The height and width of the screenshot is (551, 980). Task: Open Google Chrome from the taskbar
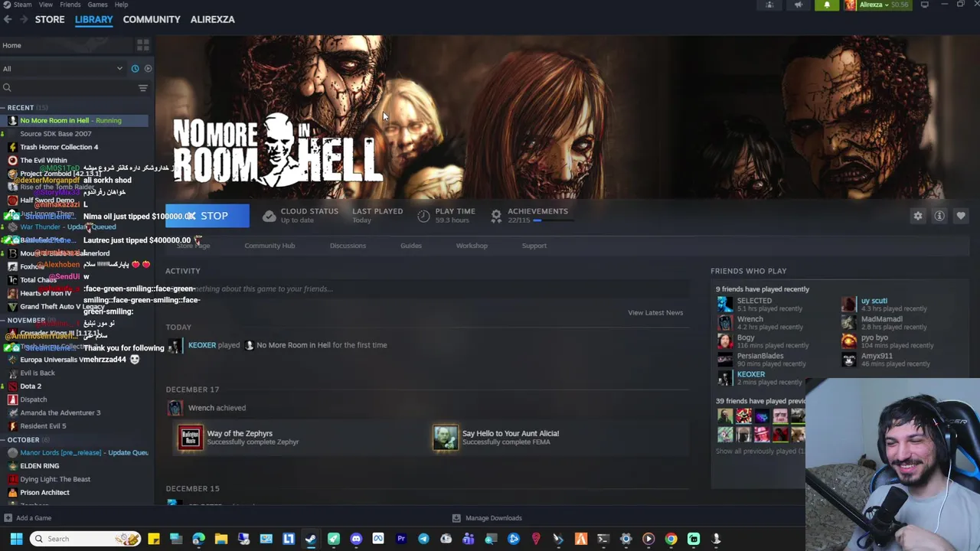point(671,539)
